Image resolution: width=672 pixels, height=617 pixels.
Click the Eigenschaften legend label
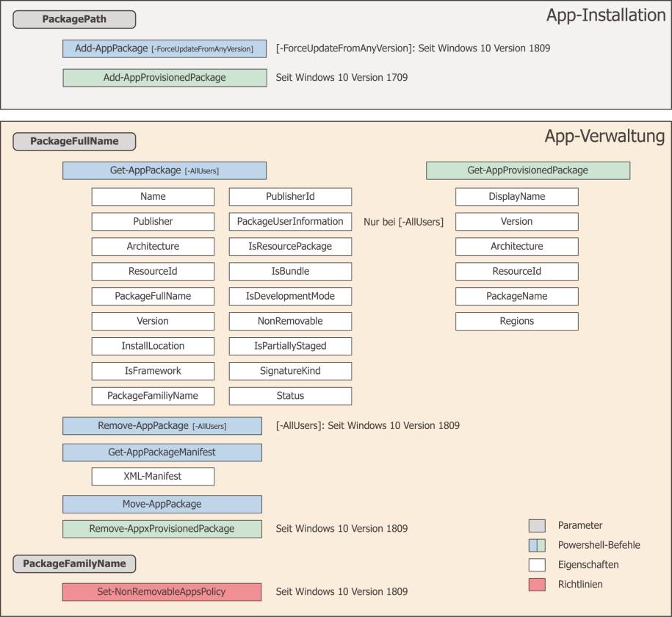pos(588,565)
